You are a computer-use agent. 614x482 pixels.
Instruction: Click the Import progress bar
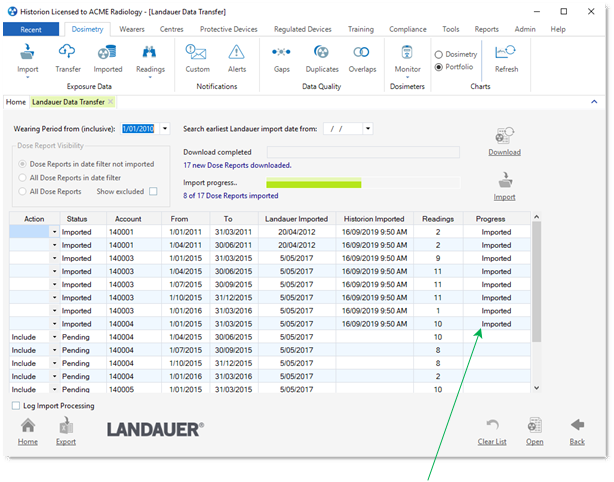[363, 183]
